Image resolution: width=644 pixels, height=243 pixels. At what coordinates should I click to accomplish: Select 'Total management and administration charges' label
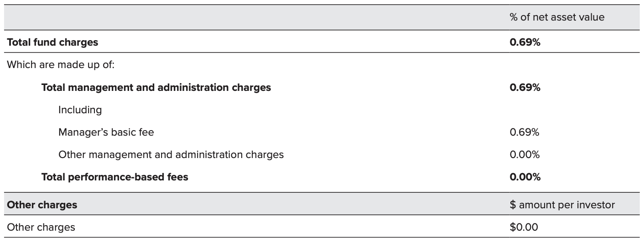pos(156,87)
